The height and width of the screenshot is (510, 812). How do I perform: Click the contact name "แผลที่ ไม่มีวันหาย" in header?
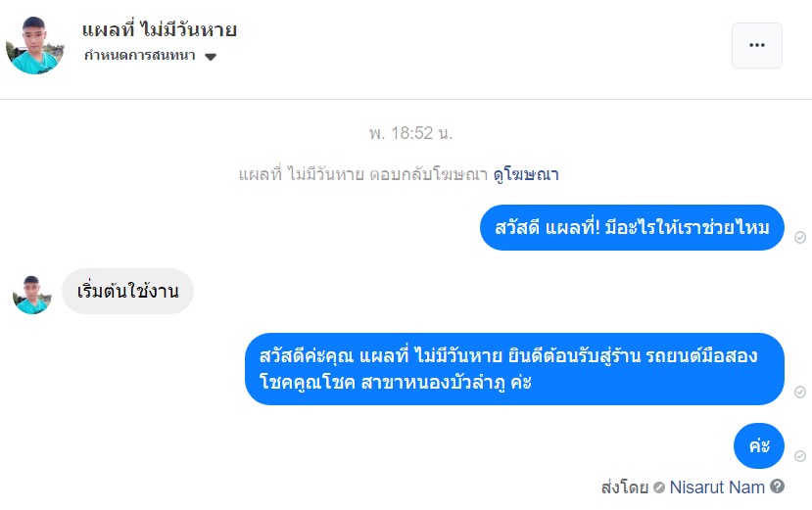point(160,30)
